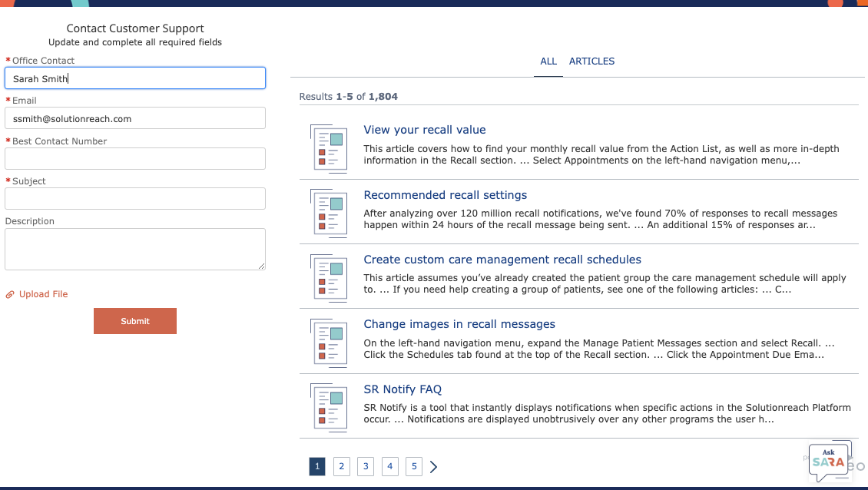Open the SR Notify FAQ article
This screenshot has width=868, height=490.
click(403, 389)
